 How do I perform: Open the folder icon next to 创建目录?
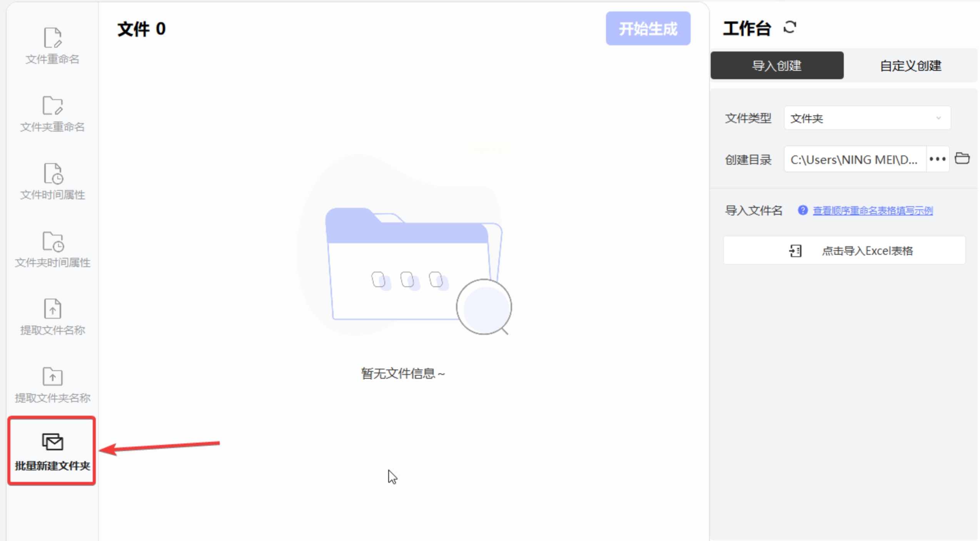point(962,158)
